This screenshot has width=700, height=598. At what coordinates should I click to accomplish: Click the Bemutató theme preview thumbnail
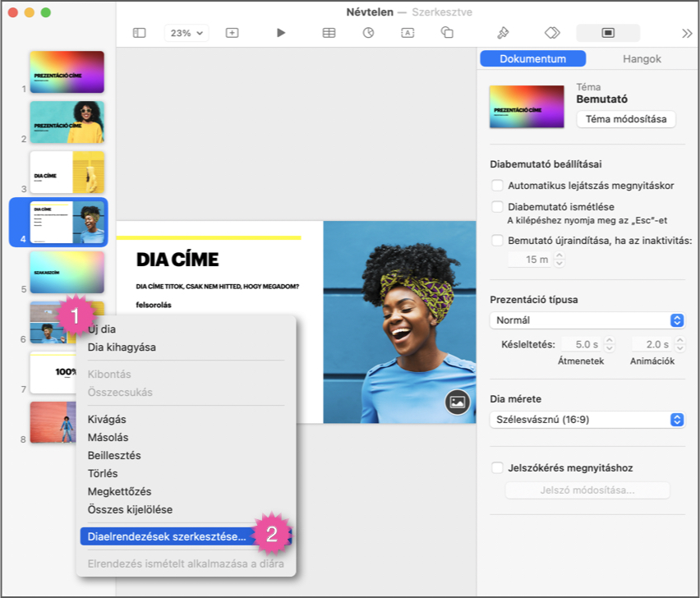pos(527,107)
